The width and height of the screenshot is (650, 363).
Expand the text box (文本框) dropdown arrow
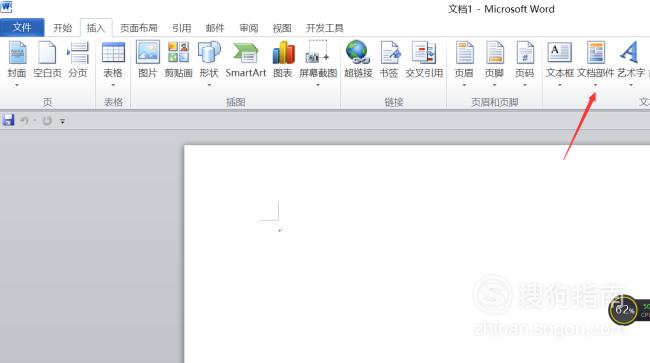(560, 85)
